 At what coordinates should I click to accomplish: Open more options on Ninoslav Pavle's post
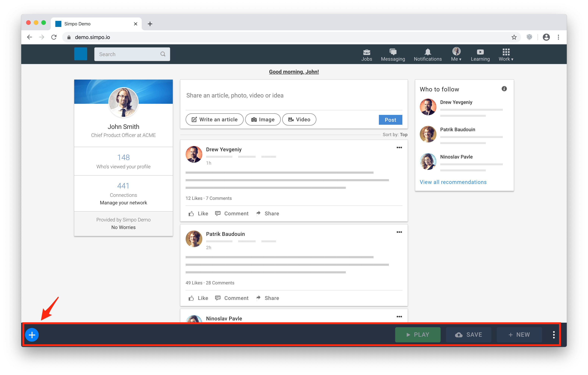[x=399, y=317]
